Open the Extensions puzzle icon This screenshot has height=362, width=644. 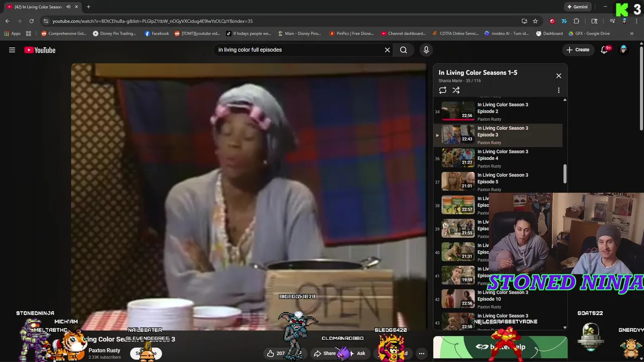(x=577, y=21)
